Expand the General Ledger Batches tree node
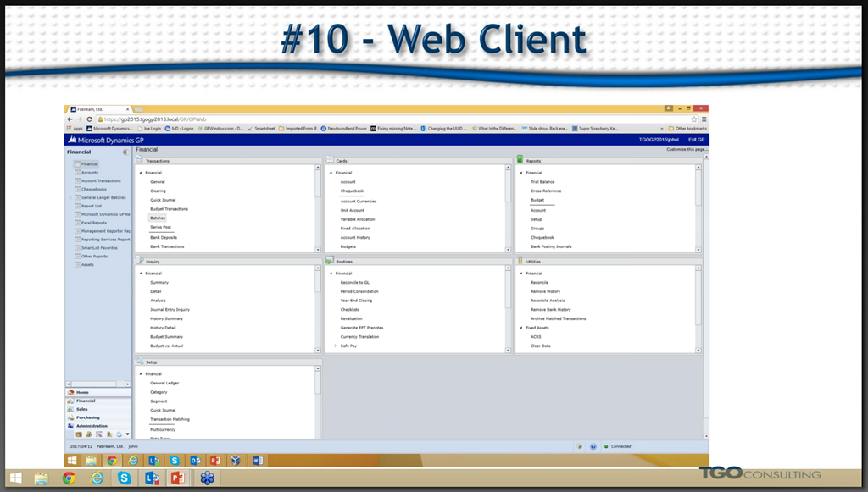 (x=71, y=197)
